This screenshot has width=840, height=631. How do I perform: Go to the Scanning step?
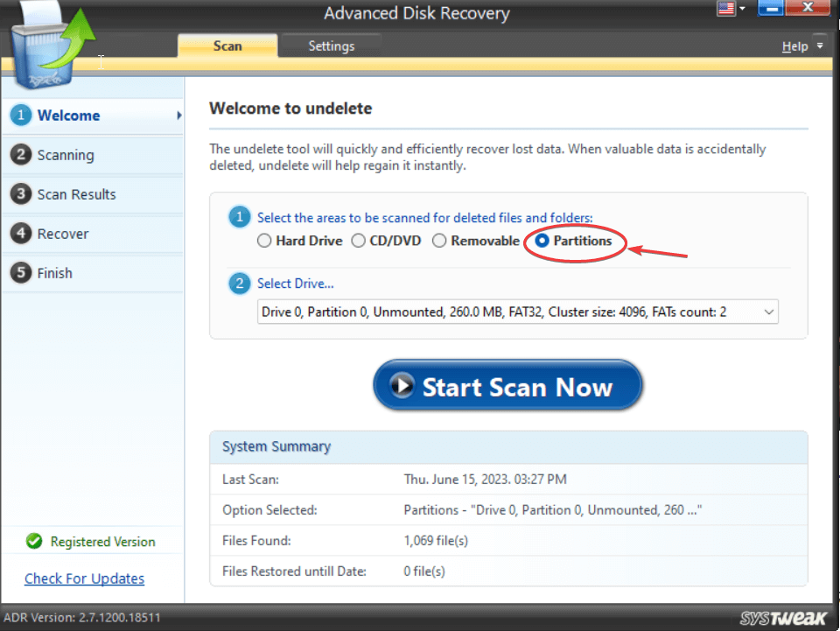tap(94, 155)
